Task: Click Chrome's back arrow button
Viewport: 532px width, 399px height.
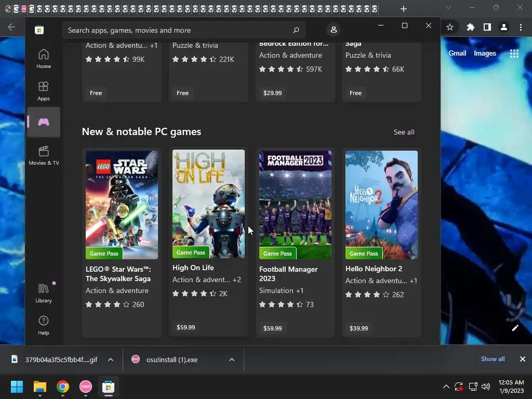Action: pyautogui.click(x=11, y=27)
